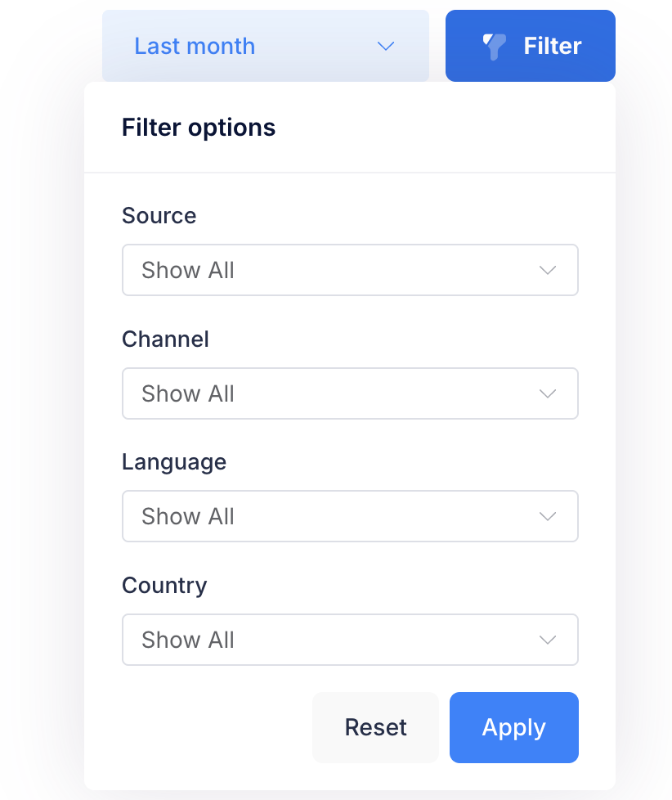Screen dimensions: 672x800
Task: Open the Last month date range selector
Action: click(x=265, y=46)
